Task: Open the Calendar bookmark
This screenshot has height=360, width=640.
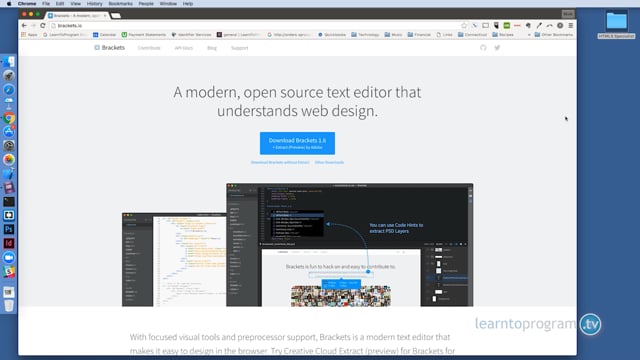Action: coord(104,35)
